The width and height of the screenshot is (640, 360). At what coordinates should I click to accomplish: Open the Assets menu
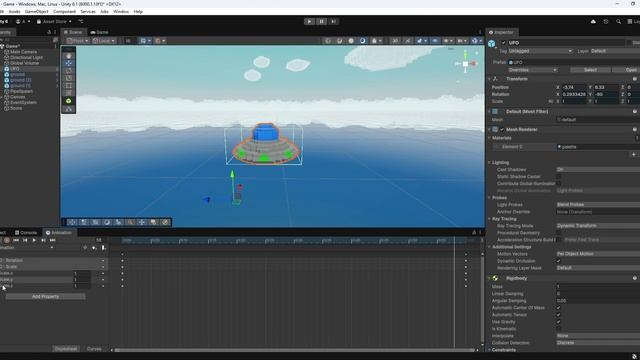click(14, 11)
